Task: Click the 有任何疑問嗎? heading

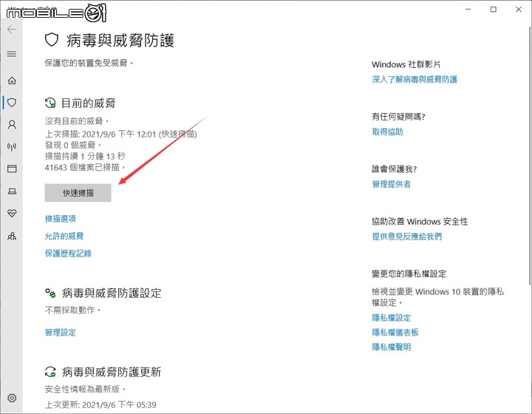Action: (x=398, y=117)
